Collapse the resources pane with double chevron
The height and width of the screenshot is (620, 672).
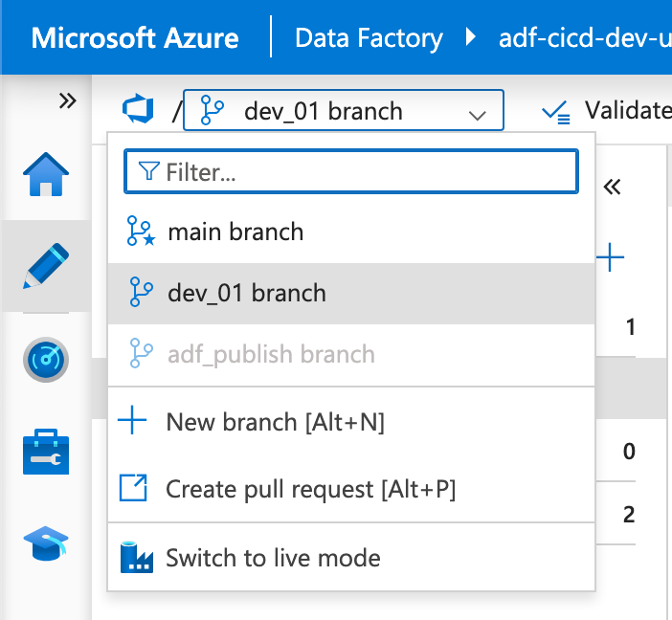pos(612,187)
